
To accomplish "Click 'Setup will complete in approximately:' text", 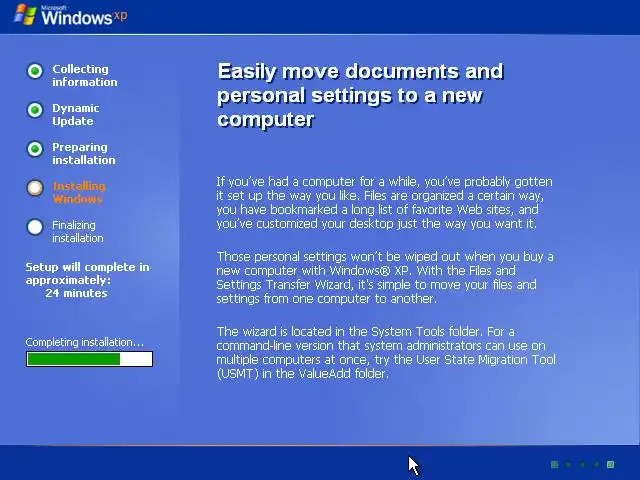I will [x=87, y=273].
